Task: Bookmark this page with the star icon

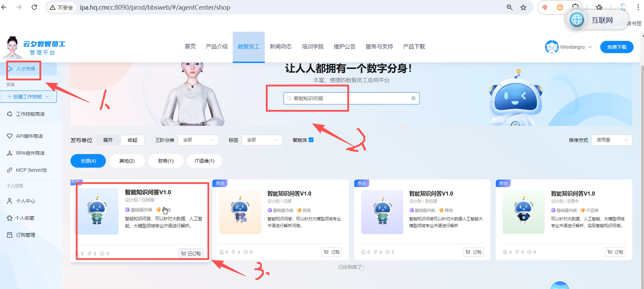Action: pyautogui.click(x=523, y=7)
